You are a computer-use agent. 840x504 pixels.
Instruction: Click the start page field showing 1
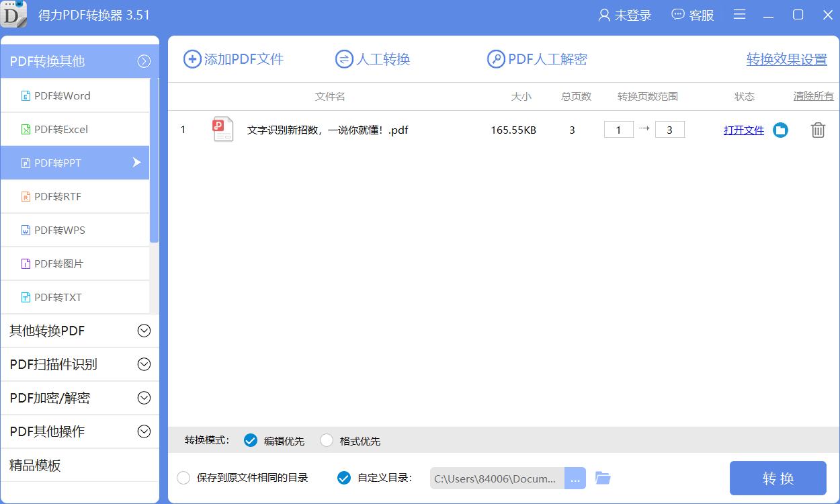click(619, 130)
